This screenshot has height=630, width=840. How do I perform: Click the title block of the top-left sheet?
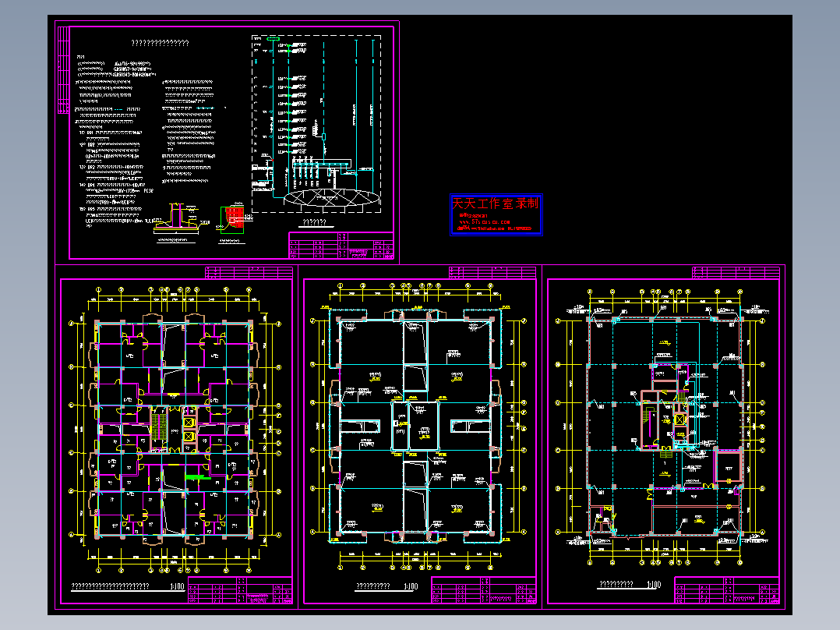341,246
